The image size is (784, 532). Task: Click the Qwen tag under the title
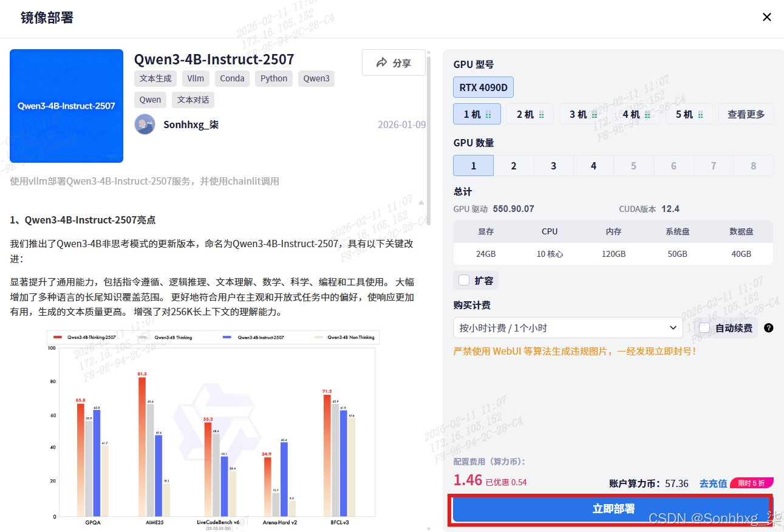point(150,100)
